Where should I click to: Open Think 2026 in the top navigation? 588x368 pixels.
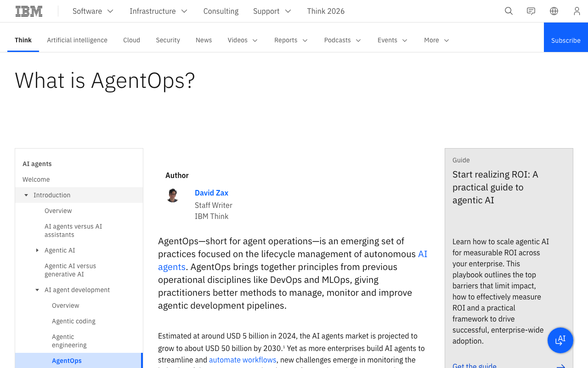(x=326, y=11)
